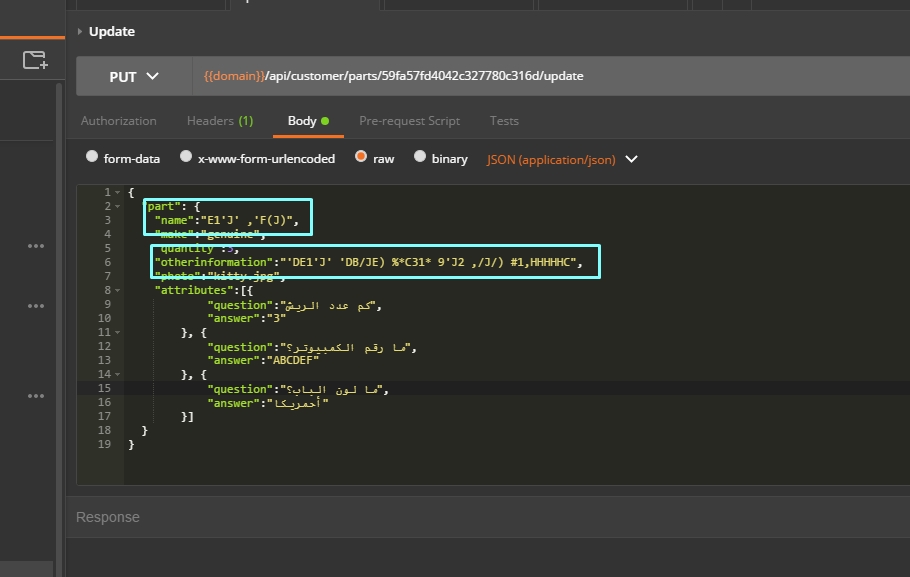
Task: Open the first sidebar three-dots menu
Action: (36, 246)
